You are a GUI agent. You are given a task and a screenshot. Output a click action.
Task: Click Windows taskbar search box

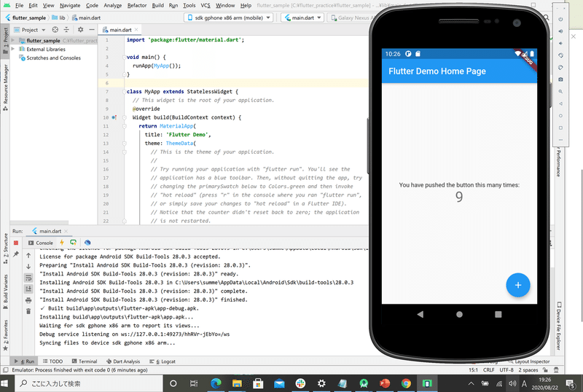coord(88,383)
